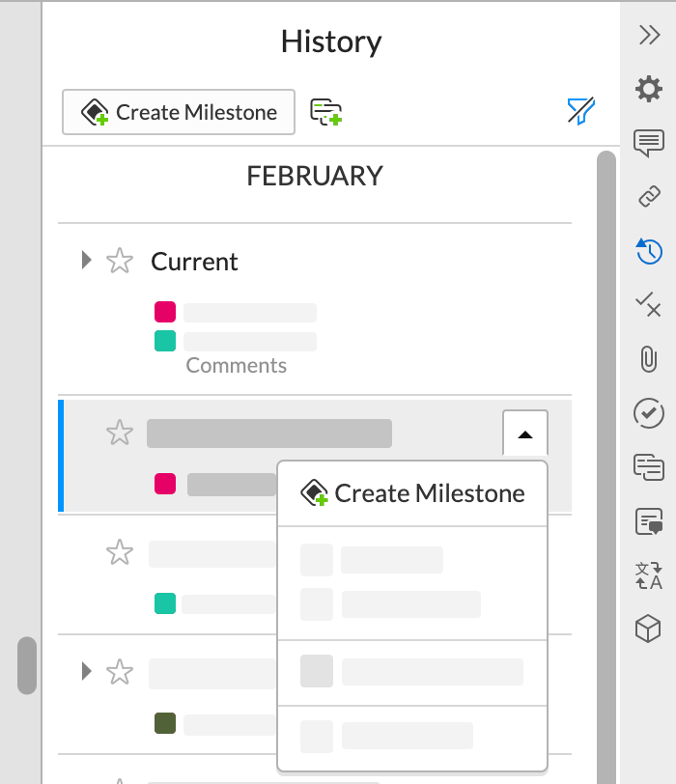Viewport: 676px width, 784px height.
Task: Expand the Current version entry
Action: point(87,260)
